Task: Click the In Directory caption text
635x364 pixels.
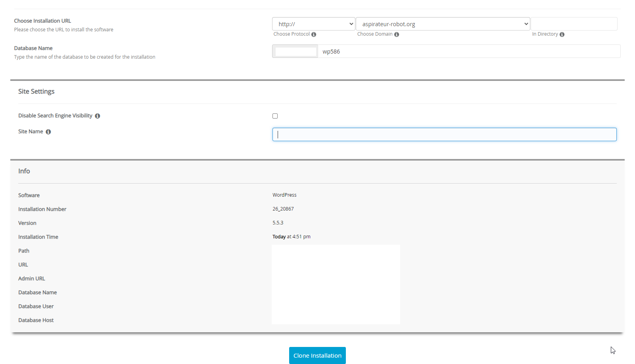Action: coord(545,34)
